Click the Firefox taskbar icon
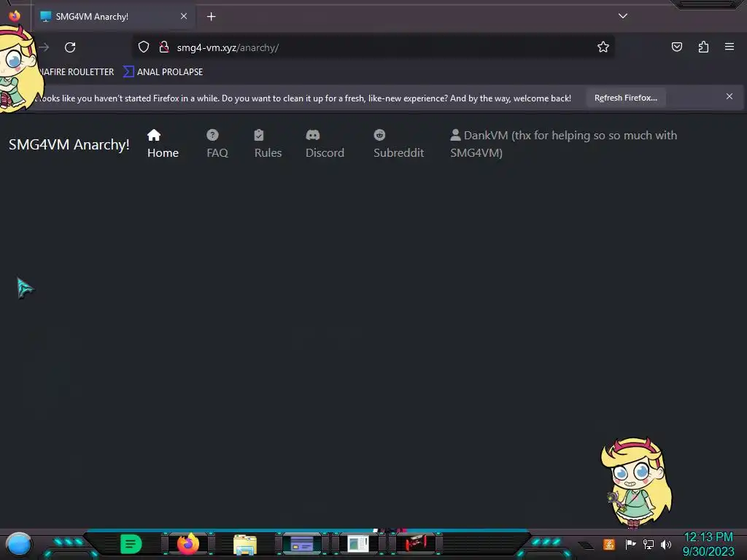Viewport: 747px width, 560px height. click(188, 544)
